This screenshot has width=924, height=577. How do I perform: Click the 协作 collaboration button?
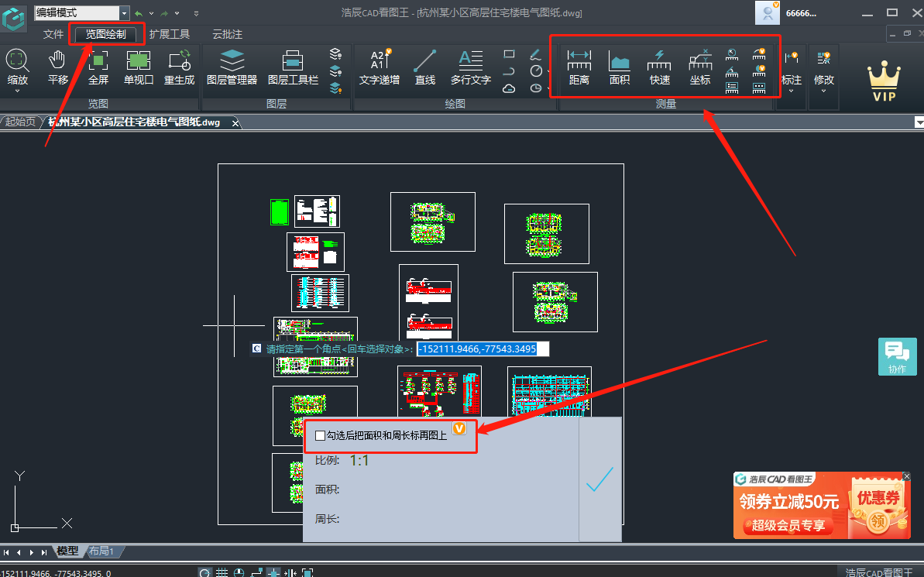tap(897, 357)
